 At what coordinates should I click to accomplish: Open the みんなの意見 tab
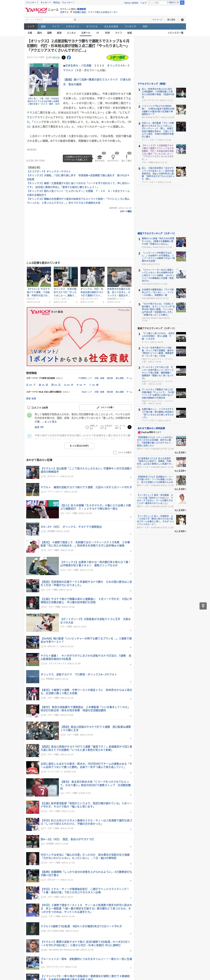(x=111, y=27)
